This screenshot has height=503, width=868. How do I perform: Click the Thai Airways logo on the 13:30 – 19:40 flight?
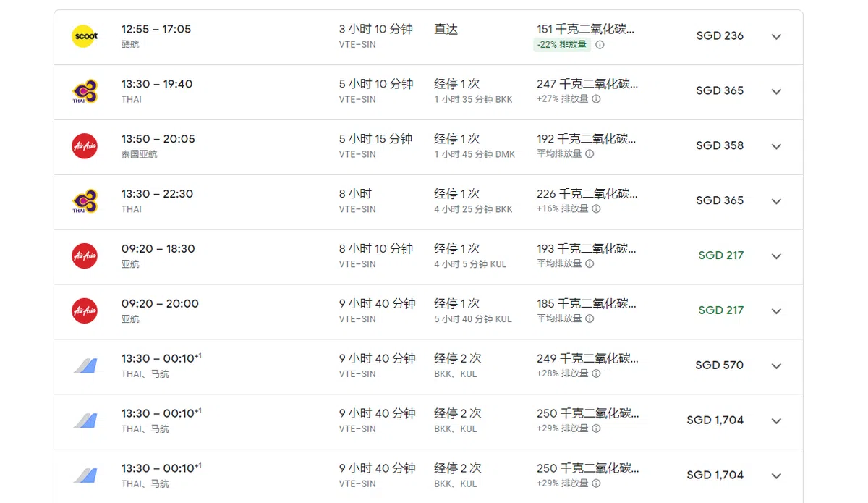pyautogui.click(x=85, y=91)
